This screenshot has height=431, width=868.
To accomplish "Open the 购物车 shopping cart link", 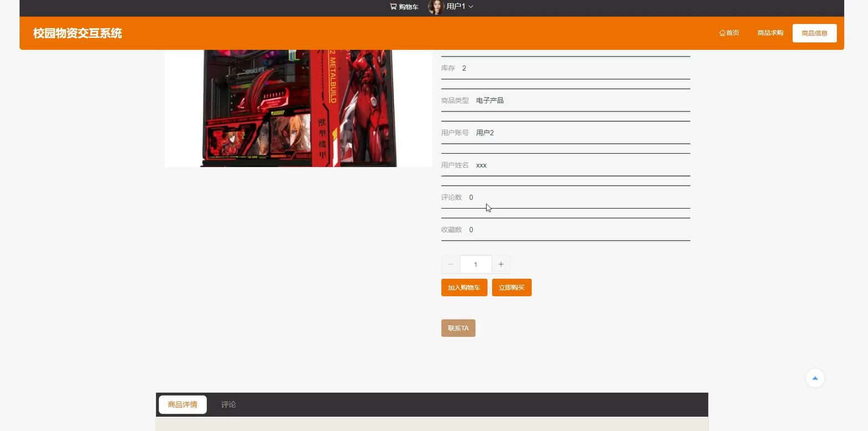I will pyautogui.click(x=404, y=7).
